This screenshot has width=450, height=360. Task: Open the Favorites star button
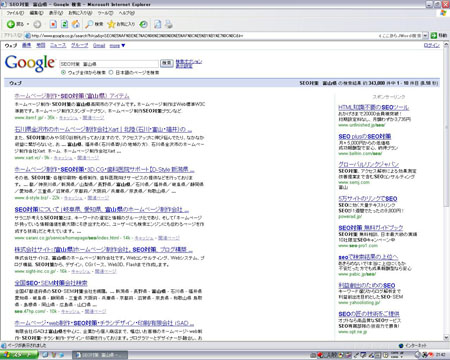pyautogui.click(x=121, y=24)
